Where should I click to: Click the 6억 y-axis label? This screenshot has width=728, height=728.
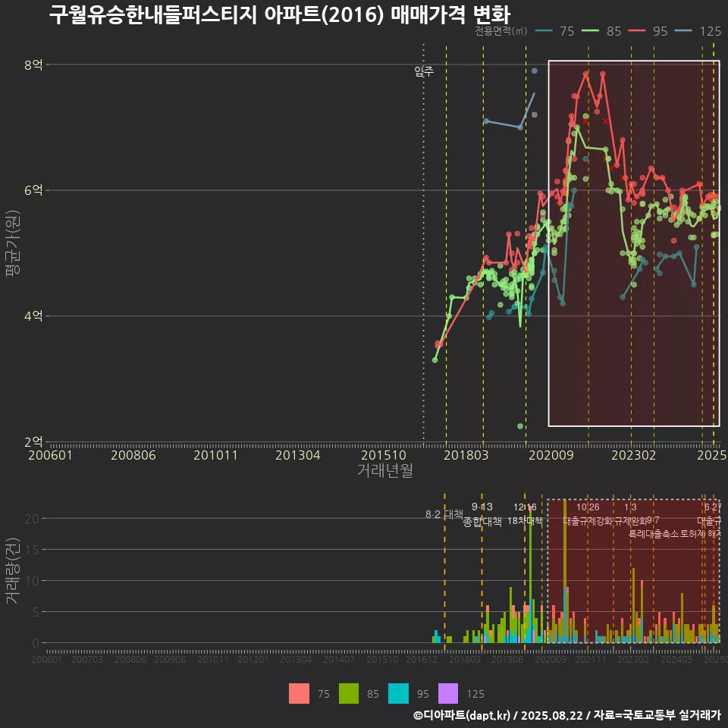[33, 190]
